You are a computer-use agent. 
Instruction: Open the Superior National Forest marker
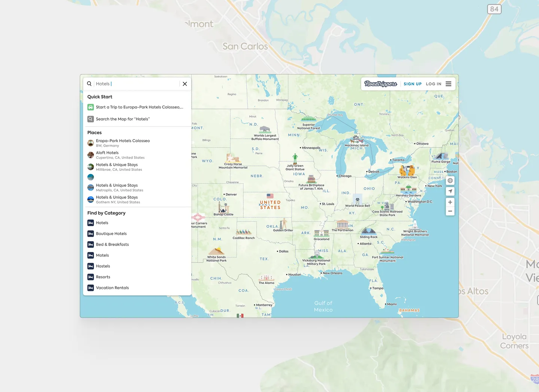[309, 124]
